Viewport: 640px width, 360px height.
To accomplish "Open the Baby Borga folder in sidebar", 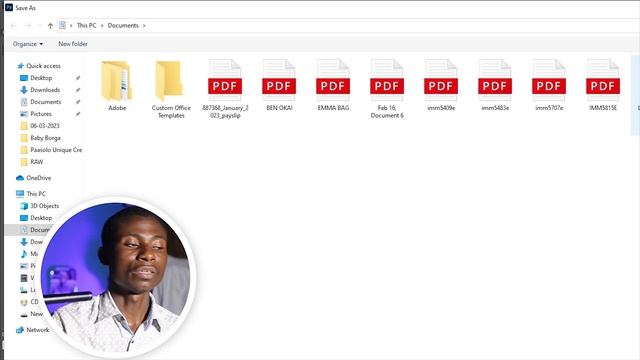I will (x=40, y=138).
